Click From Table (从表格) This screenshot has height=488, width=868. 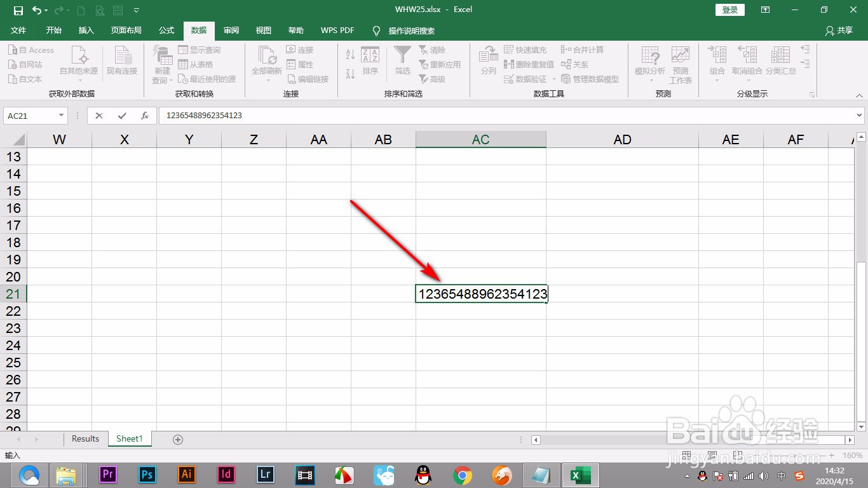[195, 65]
